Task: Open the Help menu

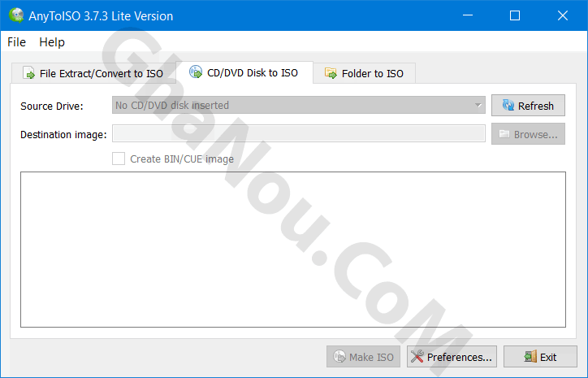Action: coord(52,42)
